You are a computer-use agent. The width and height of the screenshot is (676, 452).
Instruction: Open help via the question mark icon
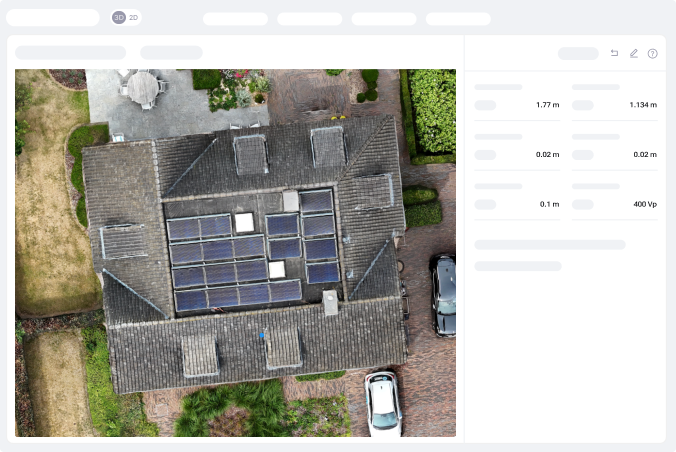click(652, 53)
